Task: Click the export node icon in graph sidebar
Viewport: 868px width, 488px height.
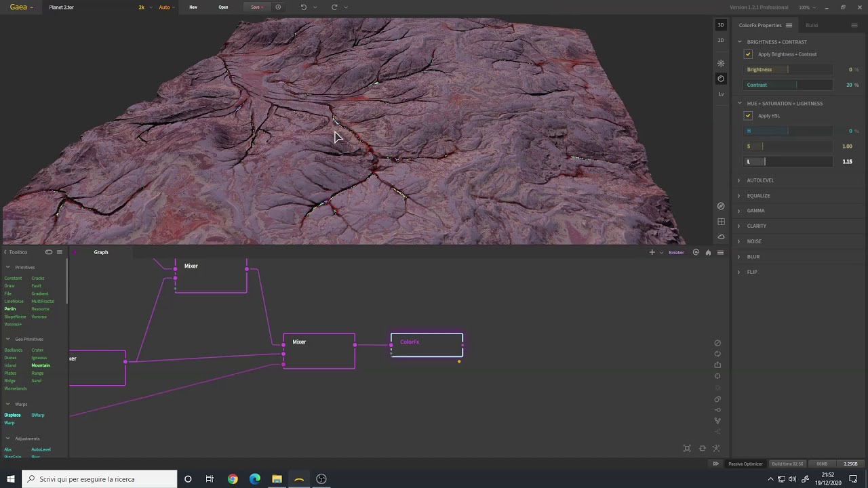Action: (x=717, y=365)
